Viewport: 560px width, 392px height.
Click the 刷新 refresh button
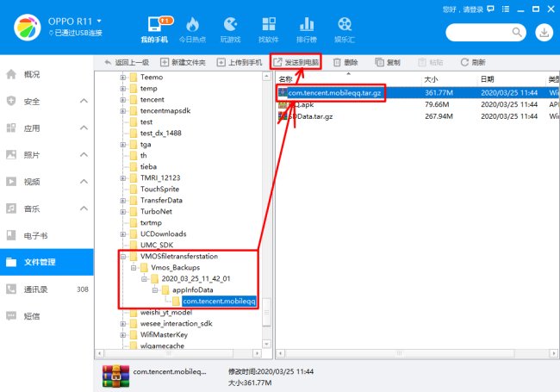click(474, 62)
